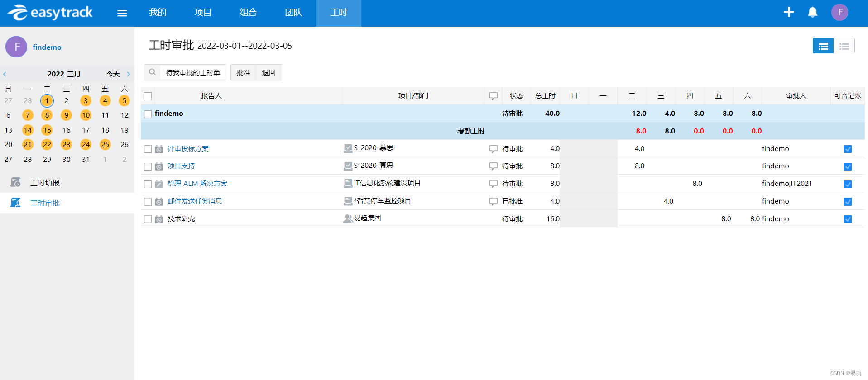
Task: Check the select-all header checkbox
Action: coord(148,96)
